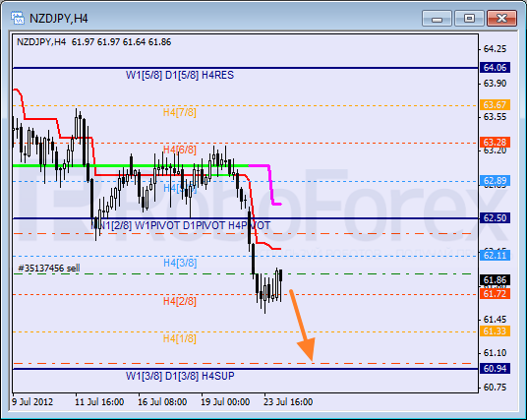The image size is (527, 420).
Task: Select the H4[1/8] level label
Action: tap(180, 338)
